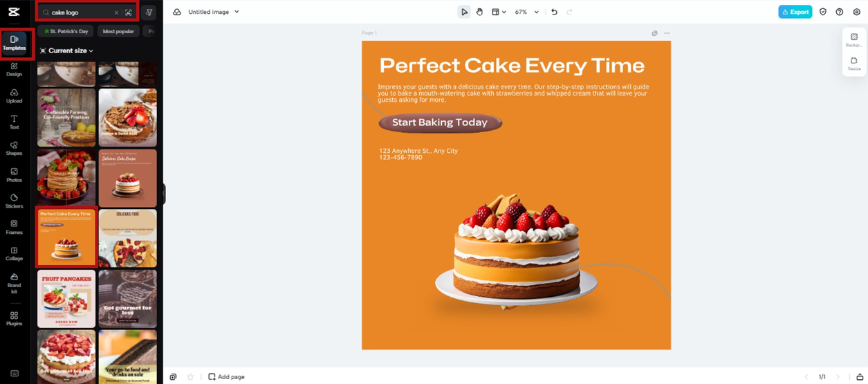Open the layers icon at bottom right
The image size is (868, 384).
coord(860,377)
